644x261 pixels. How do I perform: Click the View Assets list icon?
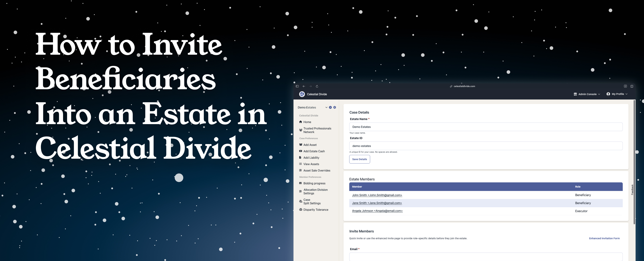301,164
